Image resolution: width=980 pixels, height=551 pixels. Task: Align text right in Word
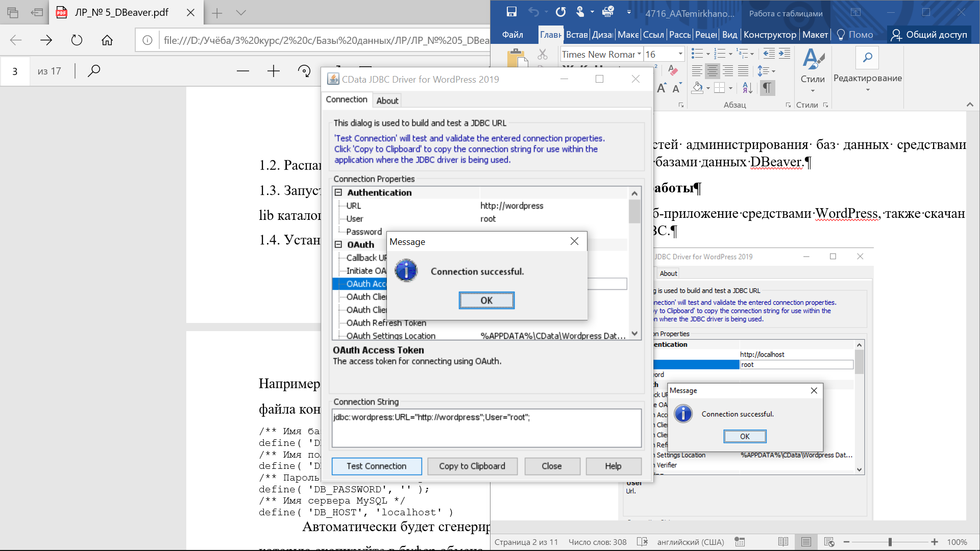point(728,71)
